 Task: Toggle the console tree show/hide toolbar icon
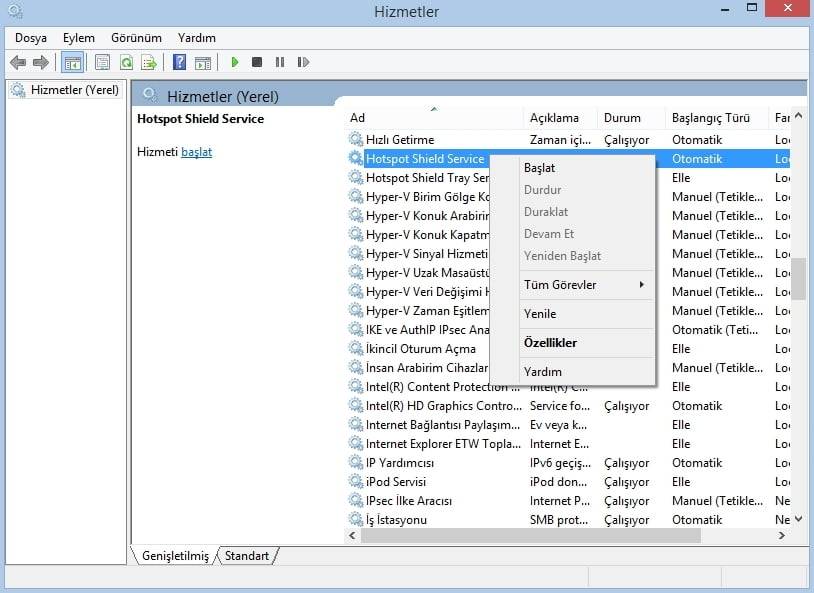(x=73, y=63)
